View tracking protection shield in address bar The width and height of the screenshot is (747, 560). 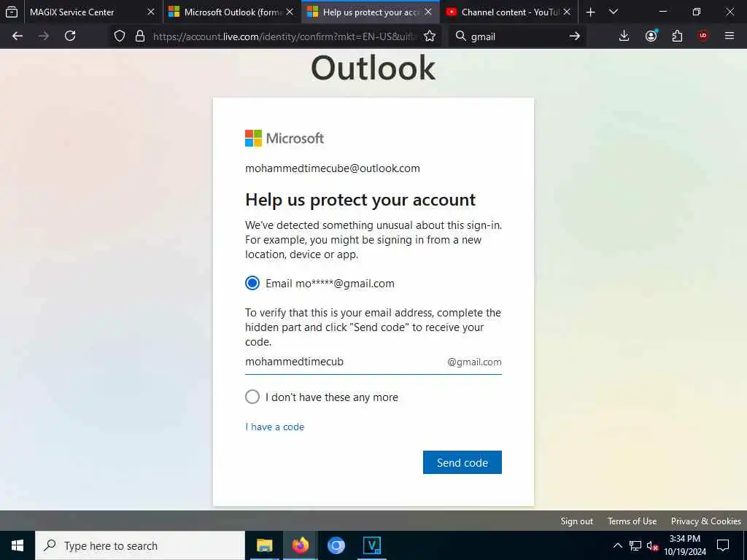tap(120, 36)
